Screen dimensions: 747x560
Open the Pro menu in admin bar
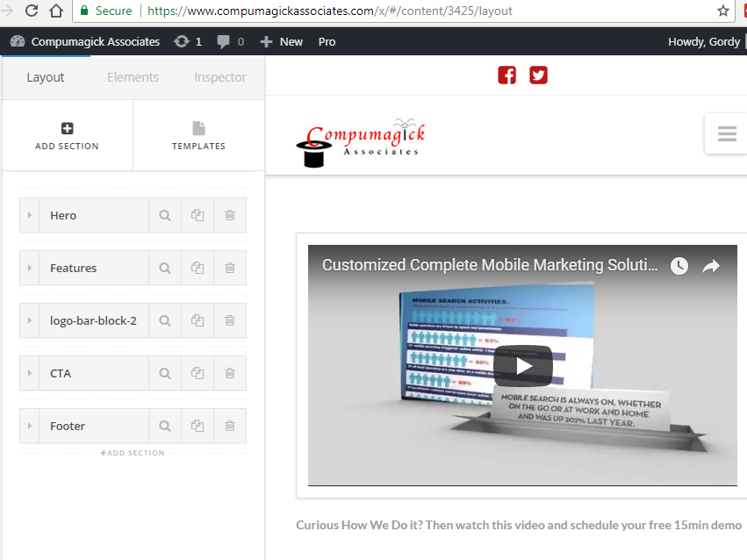tap(327, 42)
